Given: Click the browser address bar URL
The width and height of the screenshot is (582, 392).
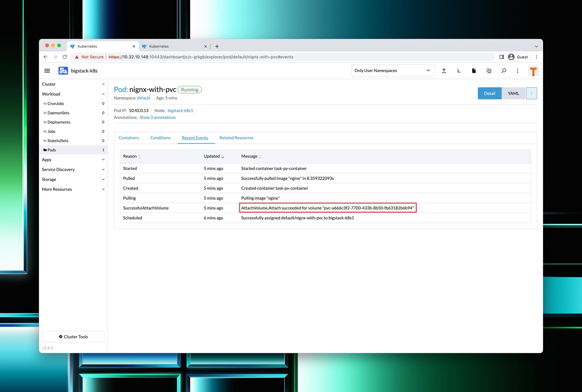Looking at the screenshot, I should [x=201, y=57].
